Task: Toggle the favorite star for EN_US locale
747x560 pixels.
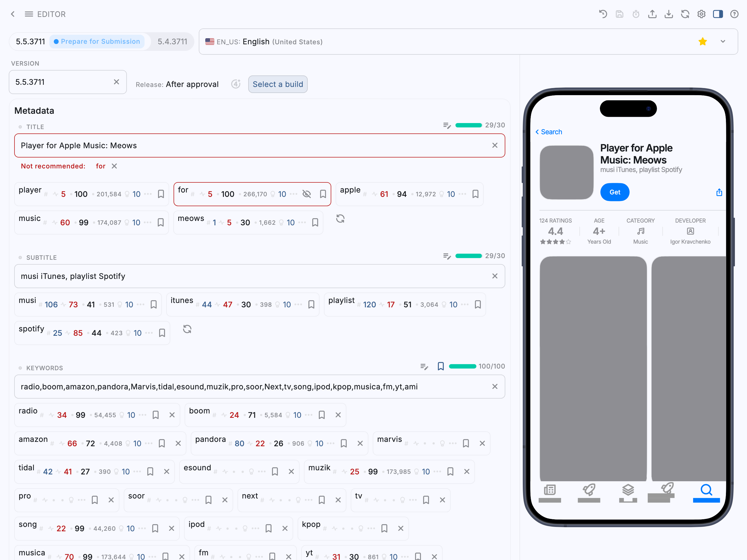Action: click(702, 42)
